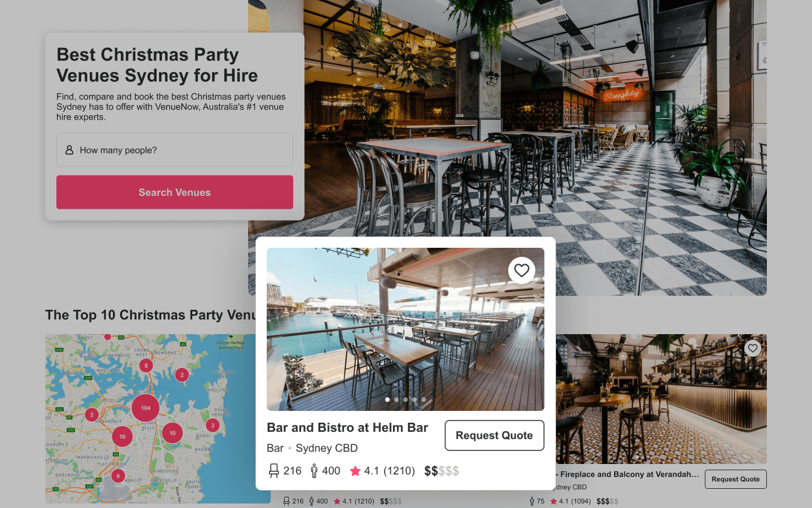Request Quote for Fireplace and Balcony at Verandah

pos(735,479)
